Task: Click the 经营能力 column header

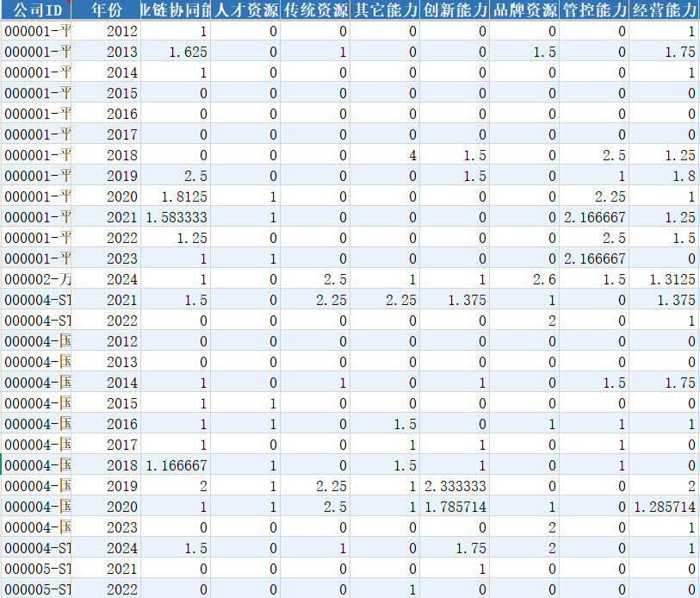Action: coord(664,10)
